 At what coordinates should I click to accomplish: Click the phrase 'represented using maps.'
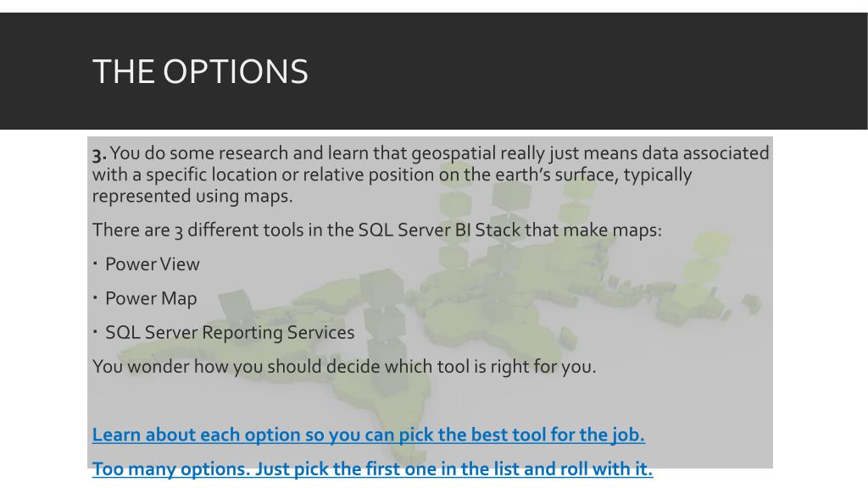192,197
